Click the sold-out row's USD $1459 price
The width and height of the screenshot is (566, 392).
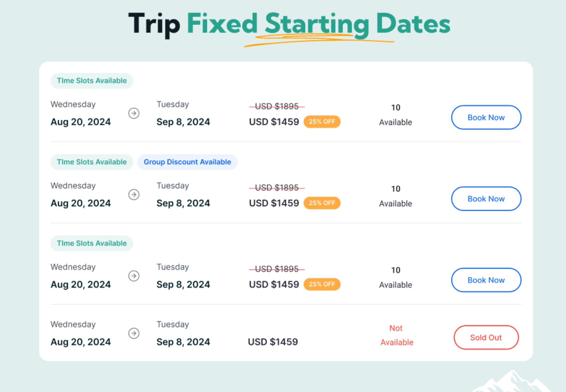(273, 342)
